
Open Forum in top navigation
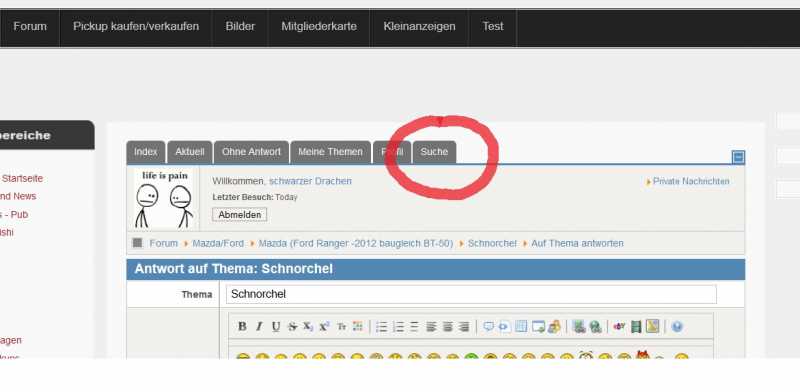click(30, 27)
